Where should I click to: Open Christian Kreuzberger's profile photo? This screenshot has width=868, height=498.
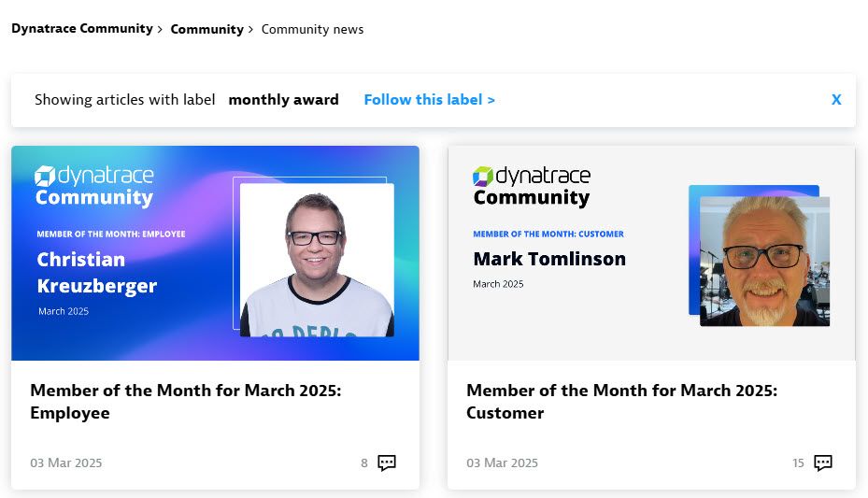tap(317, 260)
